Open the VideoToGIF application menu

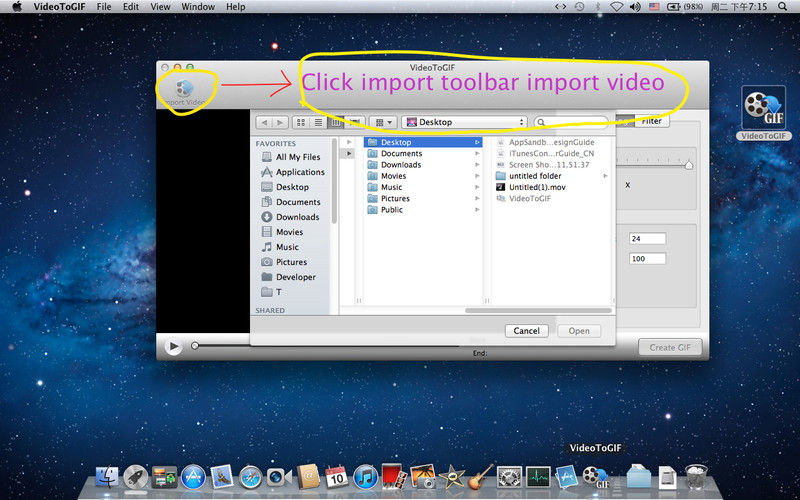pos(59,7)
